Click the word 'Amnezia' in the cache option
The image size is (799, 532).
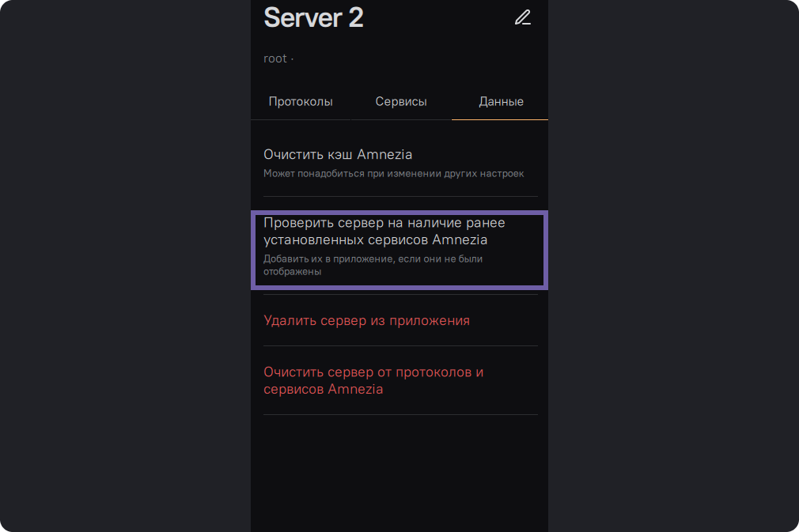tap(384, 154)
